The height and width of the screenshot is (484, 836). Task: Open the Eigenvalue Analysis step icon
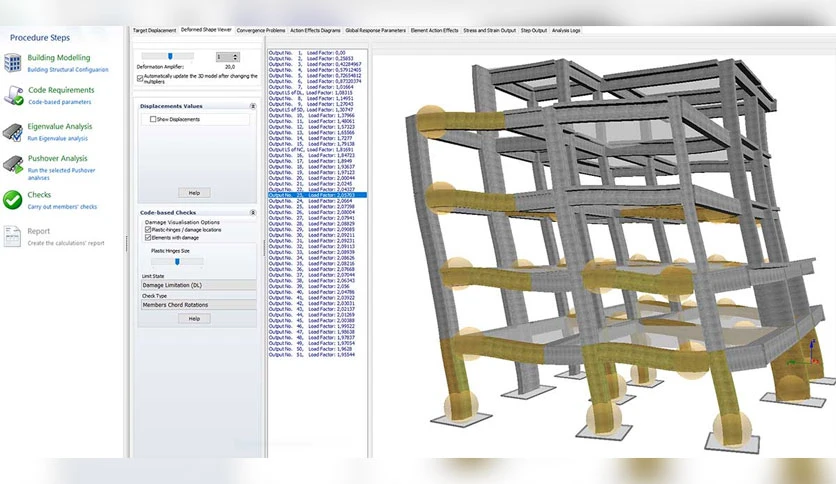(12, 132)
